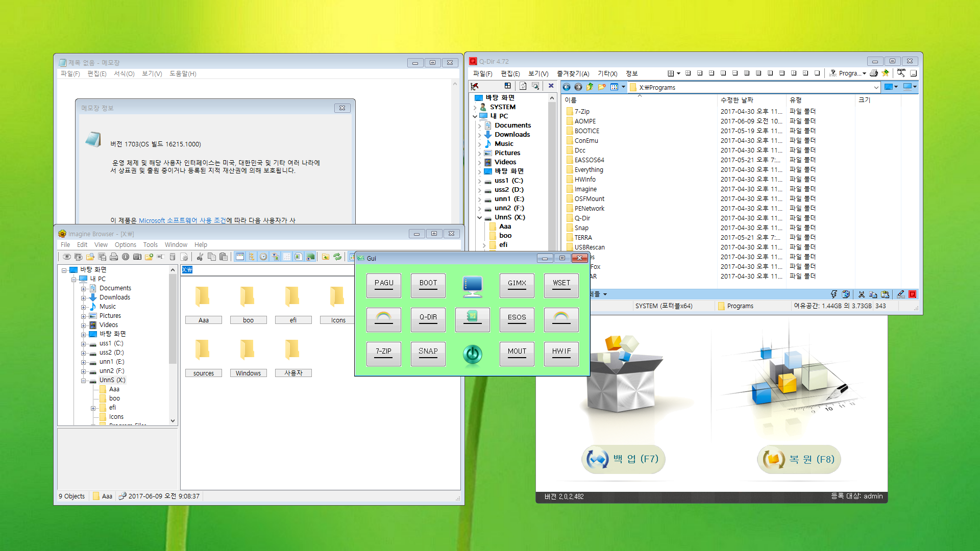Open the Microsoft software license terms link
The width and height of the screenshot is (980, 551).
[182, 220]
